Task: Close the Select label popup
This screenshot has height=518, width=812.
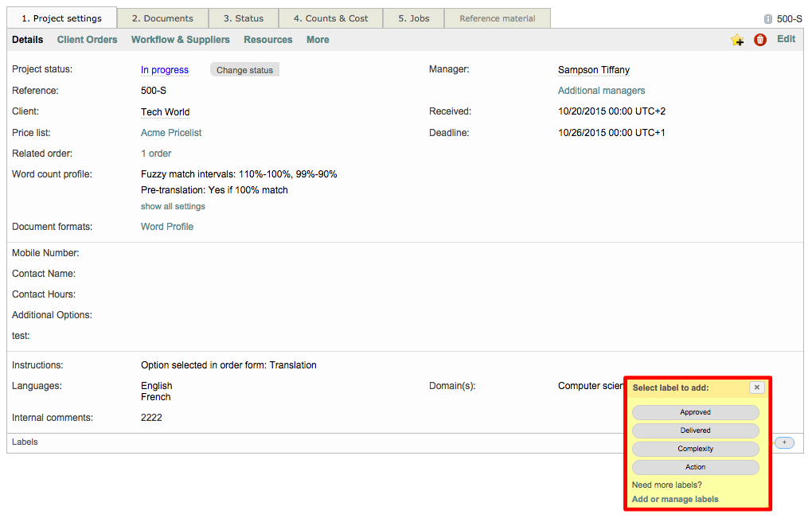Action: pos(757,388)
